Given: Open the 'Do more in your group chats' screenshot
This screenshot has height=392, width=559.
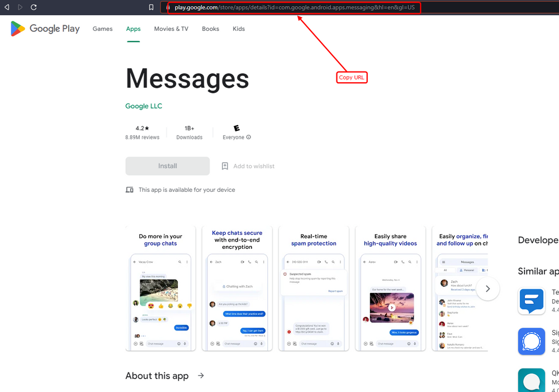Looking at the screenshot, I should tap(160, 288).
